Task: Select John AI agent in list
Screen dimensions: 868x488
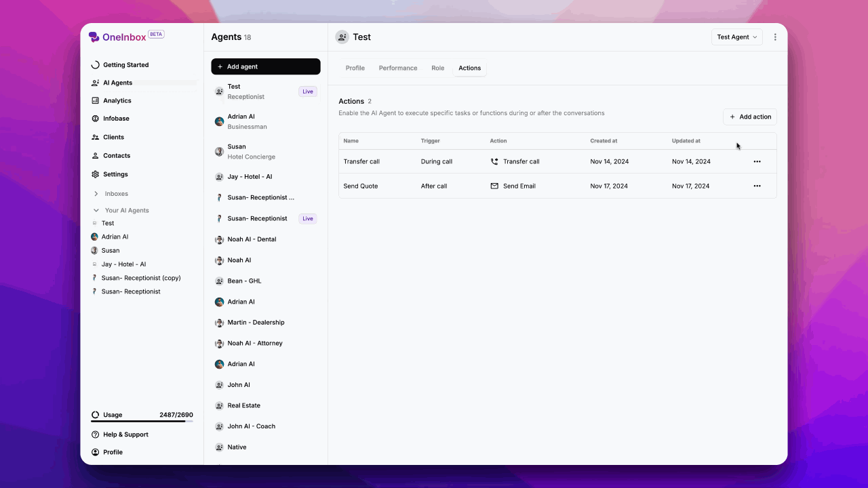Action: tap(266, 385)
